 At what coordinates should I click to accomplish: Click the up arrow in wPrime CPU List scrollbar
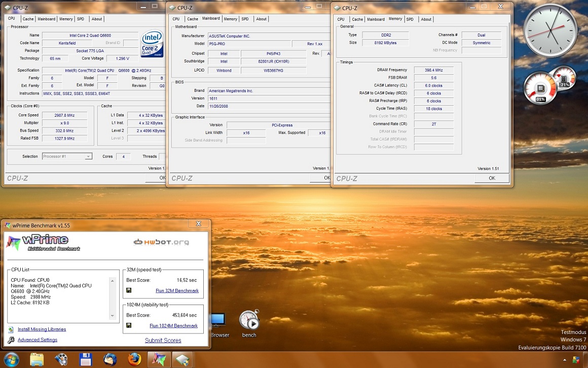[112, 281]
